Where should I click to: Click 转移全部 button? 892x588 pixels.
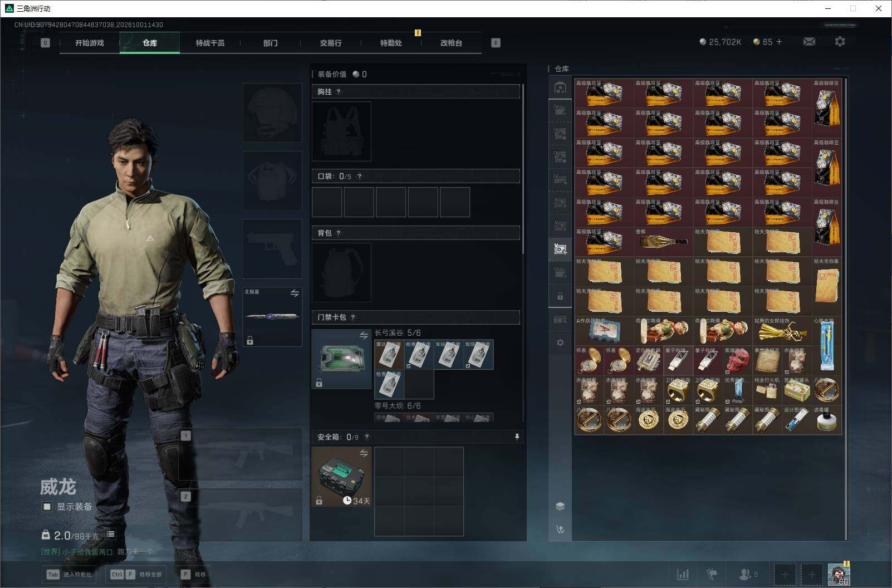tap(136, 574)
